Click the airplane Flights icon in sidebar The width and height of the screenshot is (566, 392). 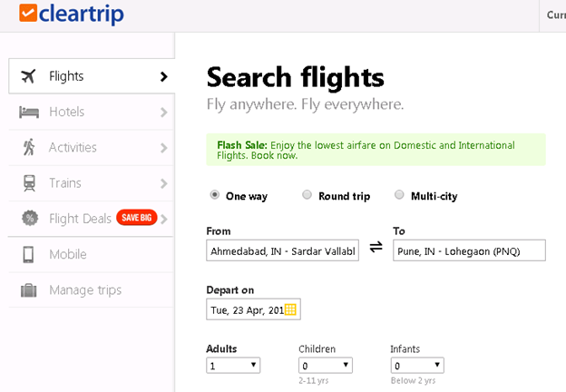pos(29,76)
